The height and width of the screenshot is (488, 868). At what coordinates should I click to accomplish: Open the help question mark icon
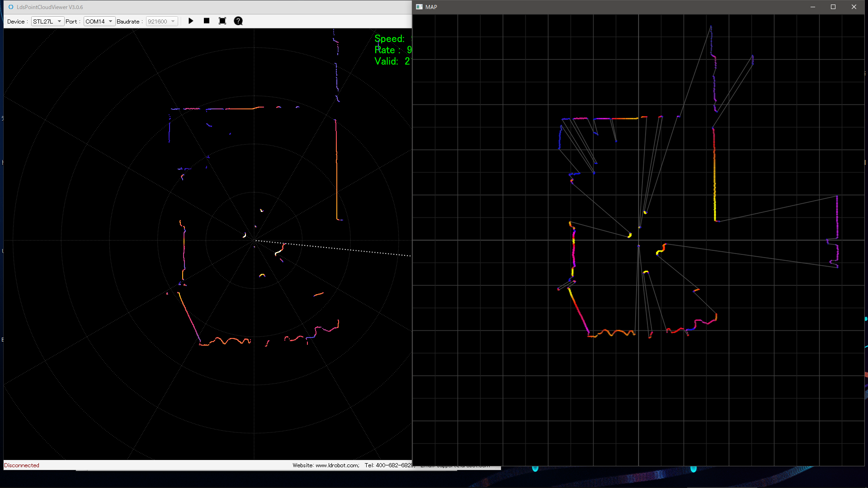pyautogui.click(x=238, y=21)
